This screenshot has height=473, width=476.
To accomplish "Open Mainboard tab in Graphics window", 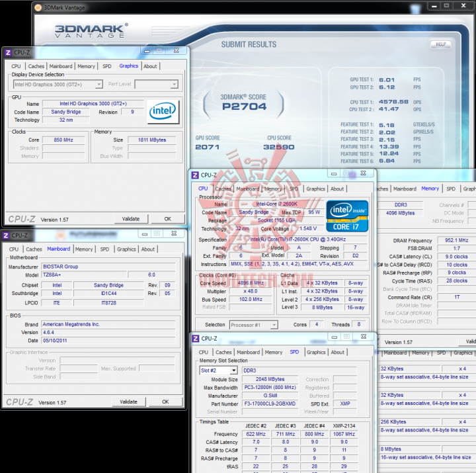I will pos(61,66).
